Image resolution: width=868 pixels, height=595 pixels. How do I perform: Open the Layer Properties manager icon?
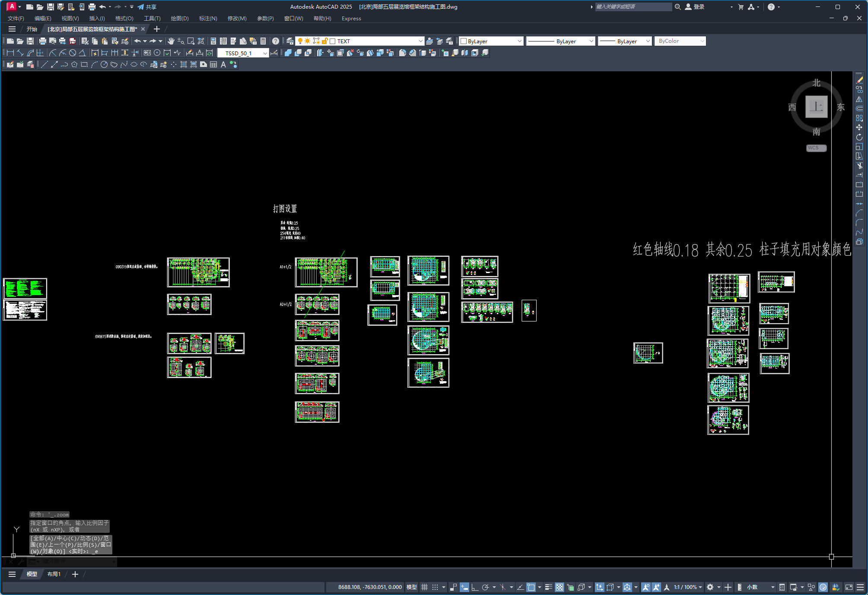pyautogui.click(x=290, y=41)
